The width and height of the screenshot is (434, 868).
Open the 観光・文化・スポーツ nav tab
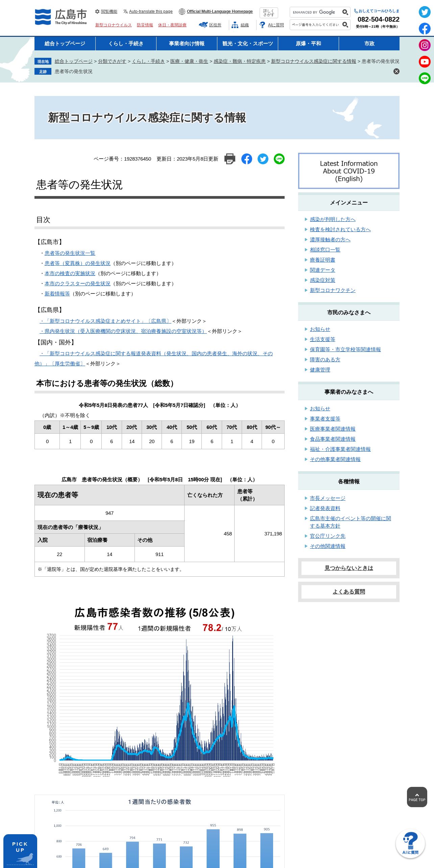coord(247,44)
